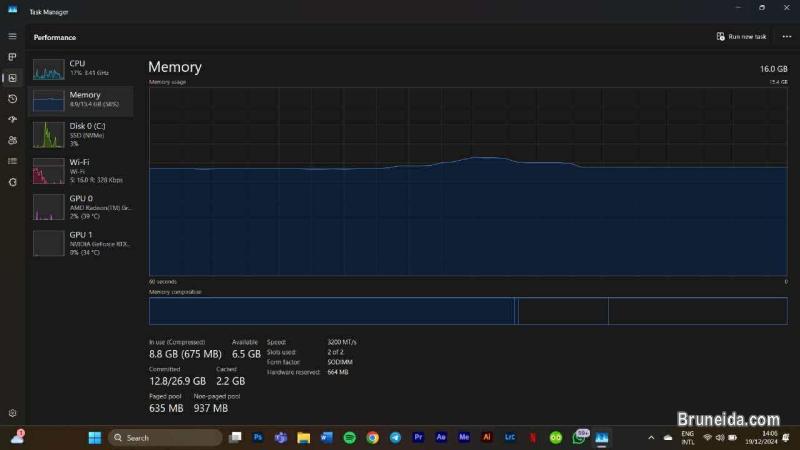Select the Wi-Fi performance item

82,170
